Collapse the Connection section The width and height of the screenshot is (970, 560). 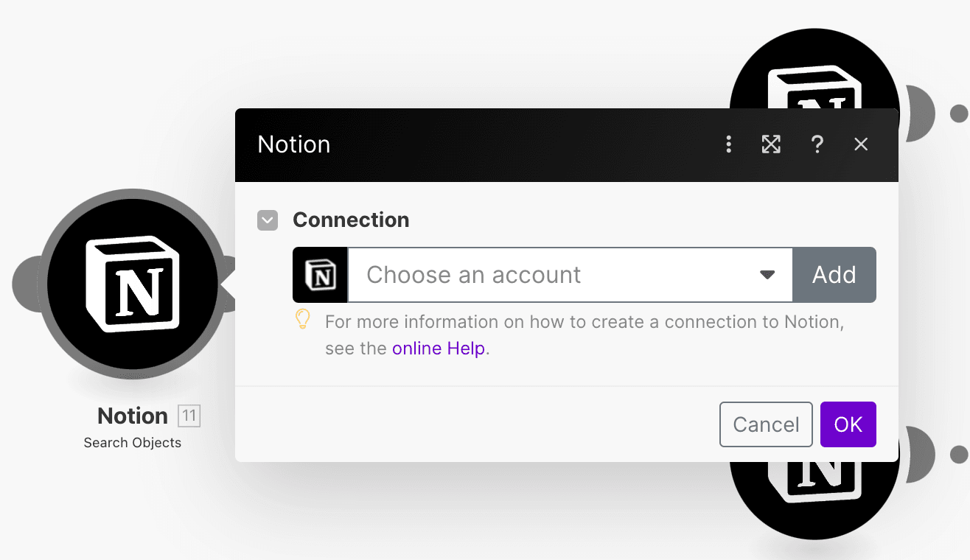point(268,220)
